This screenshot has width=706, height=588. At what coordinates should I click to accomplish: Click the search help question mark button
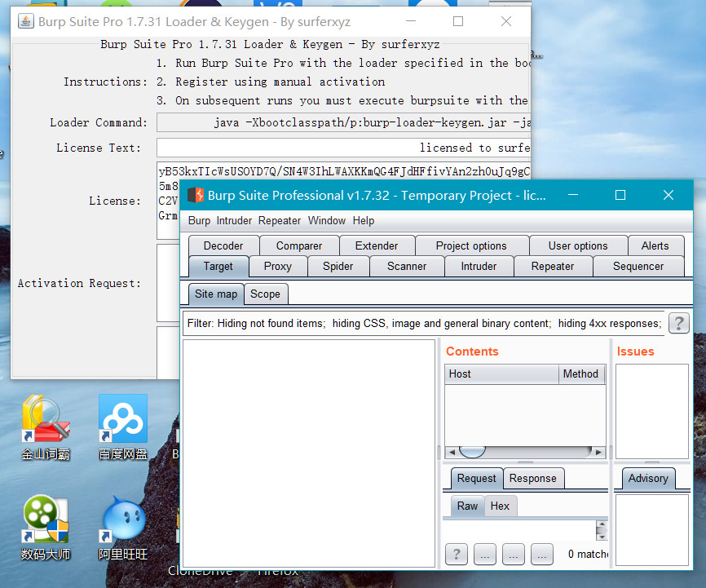456,554
